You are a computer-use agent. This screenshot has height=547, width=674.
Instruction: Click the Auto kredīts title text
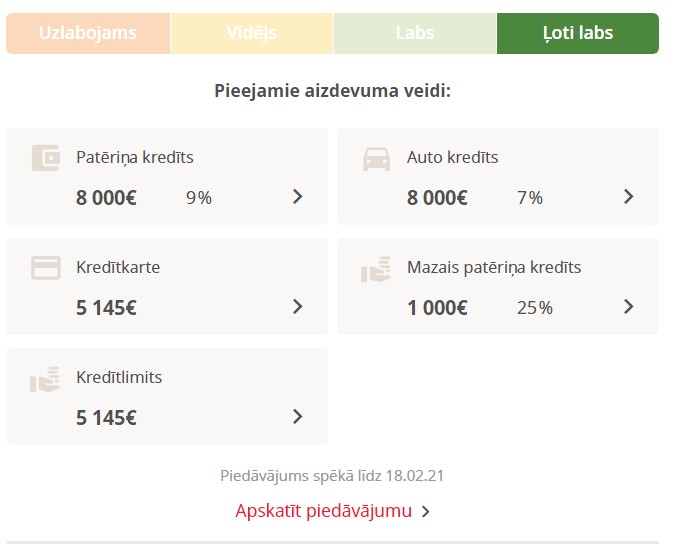pos(452,157)
